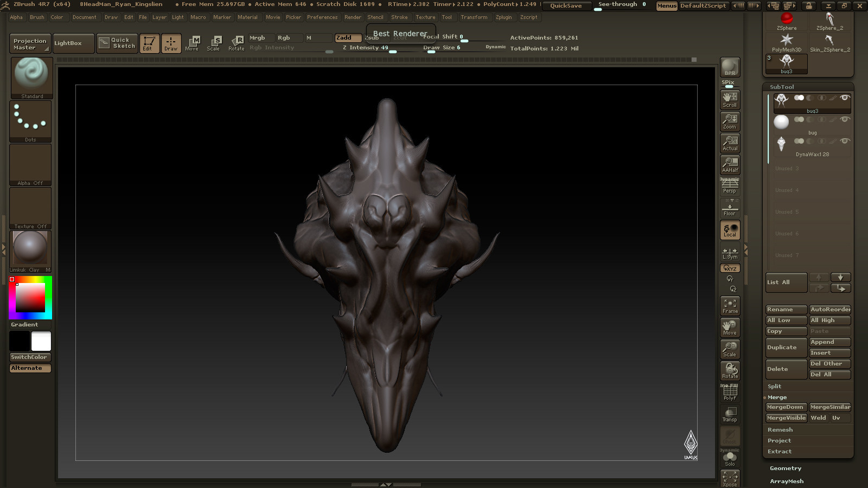Screen dimensions: 868x488
Task: Hide the DynaWax128 subtool eye
Action: tap(845, 141)
